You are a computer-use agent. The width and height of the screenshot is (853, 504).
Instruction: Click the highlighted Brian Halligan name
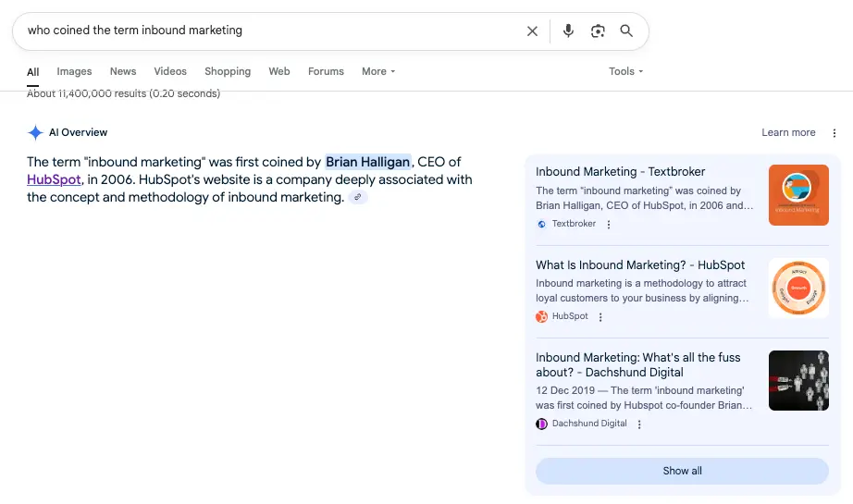click(x=367, y=162)
